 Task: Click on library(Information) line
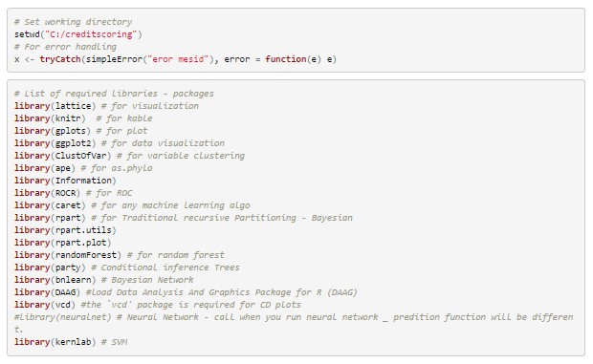65,181
